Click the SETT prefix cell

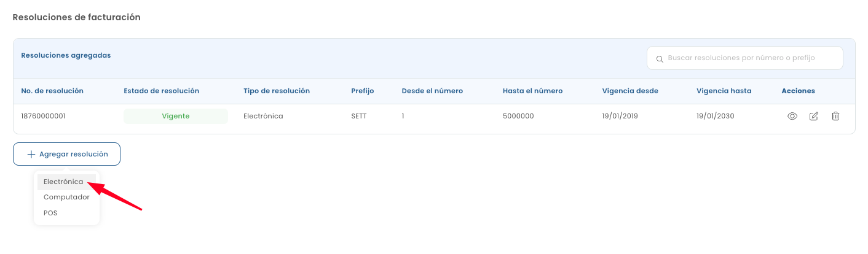[x=359, y=116]
